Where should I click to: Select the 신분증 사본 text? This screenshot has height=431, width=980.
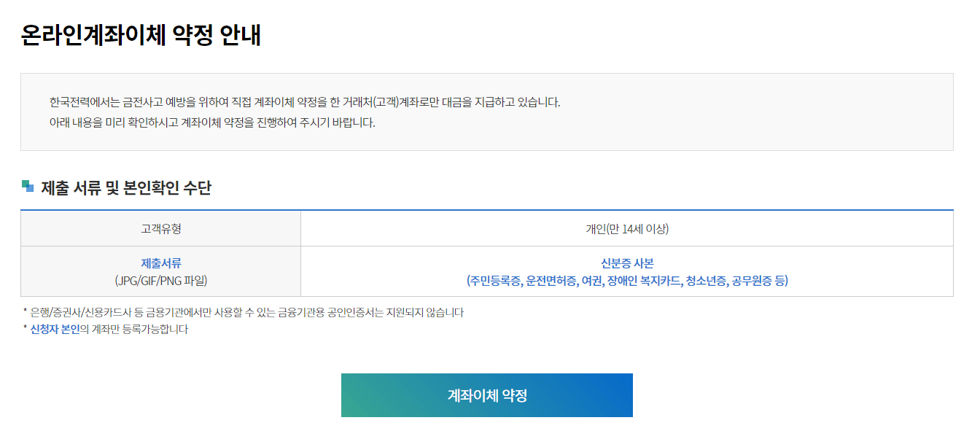627,263
